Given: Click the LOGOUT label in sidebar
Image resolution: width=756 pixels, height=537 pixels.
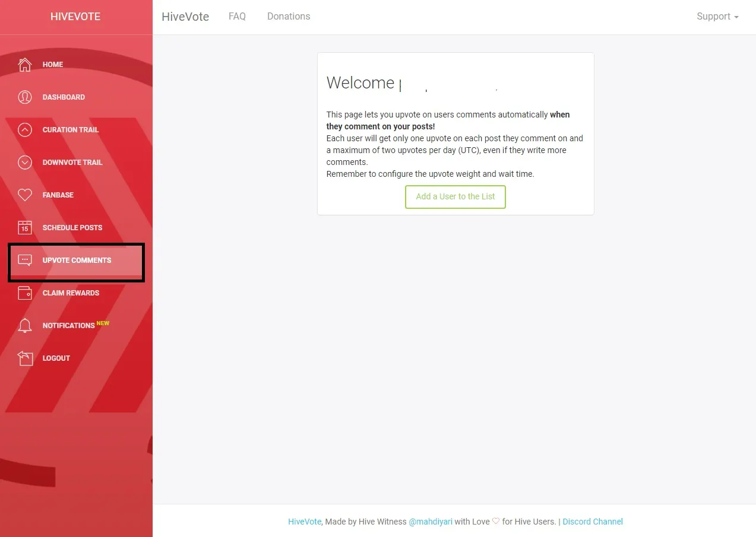Looking at the screenshot, I should (x=56, y=358).
